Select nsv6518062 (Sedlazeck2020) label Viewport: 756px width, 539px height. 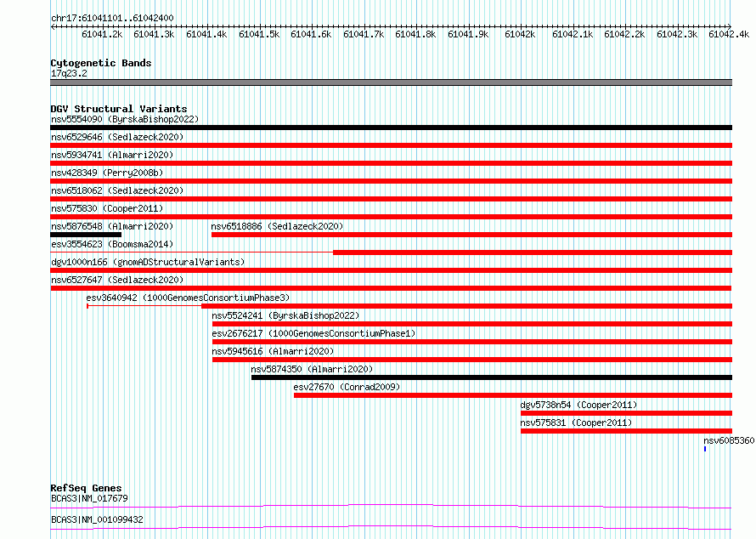[117, 190]
